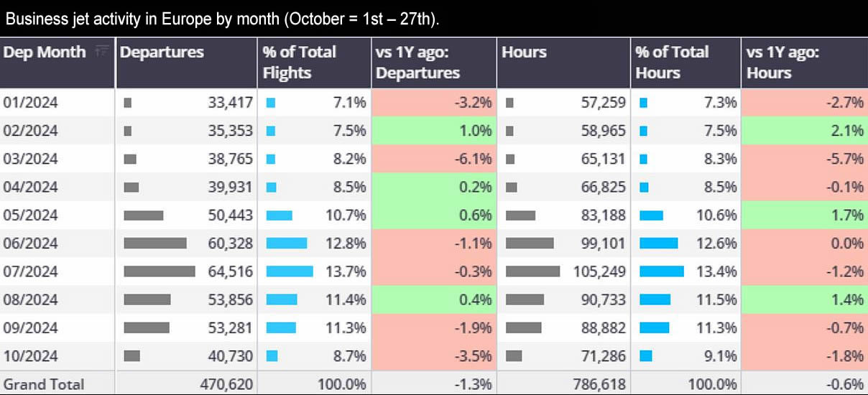This screenshot has width=868, height=395.
Task: Click the blue flights percentage bar for 06/2024
Action: (x=287, y=243)
